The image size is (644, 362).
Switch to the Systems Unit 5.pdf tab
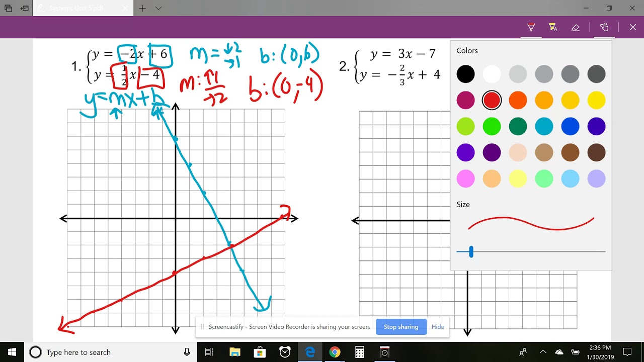[83, 8]
